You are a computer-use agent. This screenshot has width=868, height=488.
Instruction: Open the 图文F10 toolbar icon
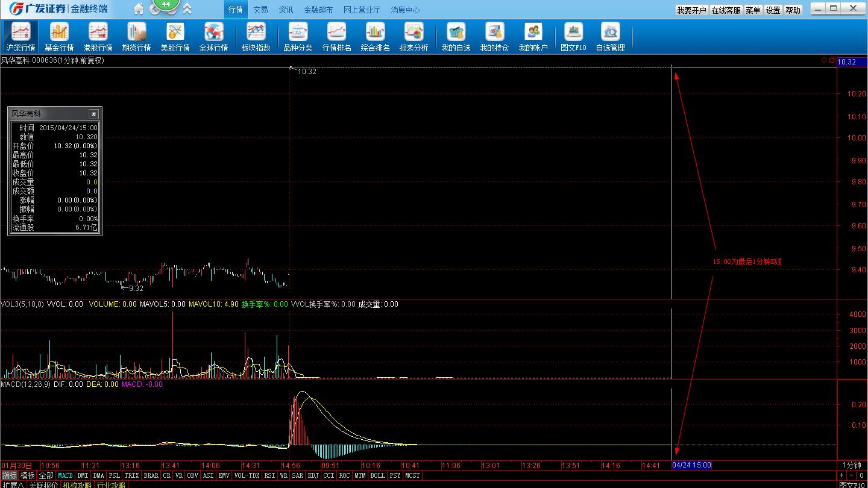pyautogui.click(x=573, y=37)
